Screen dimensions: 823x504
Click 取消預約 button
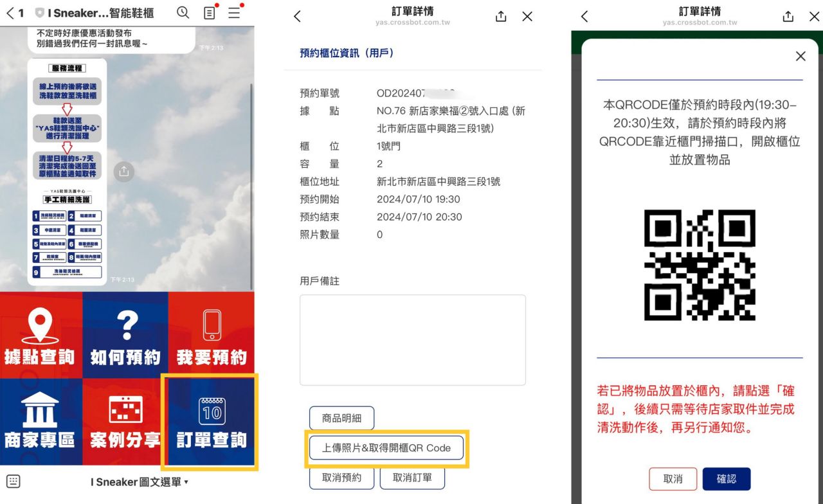[342, 478]
